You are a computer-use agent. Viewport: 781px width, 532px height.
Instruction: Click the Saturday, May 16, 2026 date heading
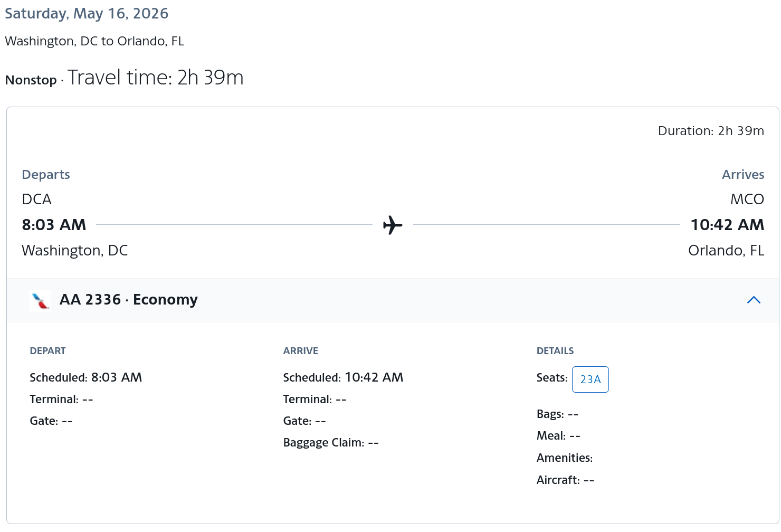point(87,14)
